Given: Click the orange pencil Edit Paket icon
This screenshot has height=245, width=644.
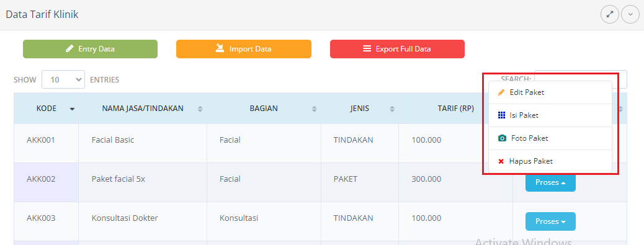Looking at the screenshot, I should click(x=501, y=92).
